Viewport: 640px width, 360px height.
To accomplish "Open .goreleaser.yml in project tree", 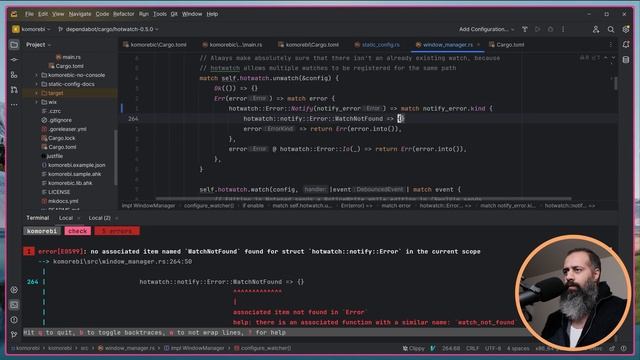I will click(x=67, y=129).
